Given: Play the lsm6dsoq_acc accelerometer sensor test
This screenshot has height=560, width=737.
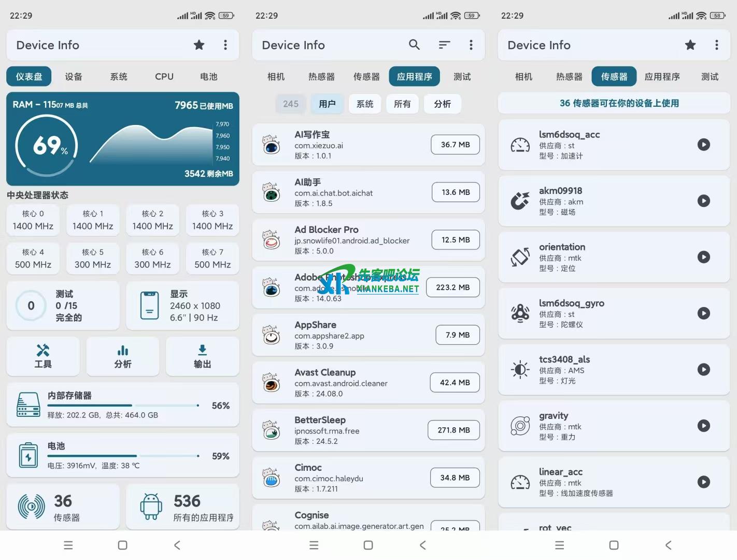Looking at the screenshot, I should (703, 145).
